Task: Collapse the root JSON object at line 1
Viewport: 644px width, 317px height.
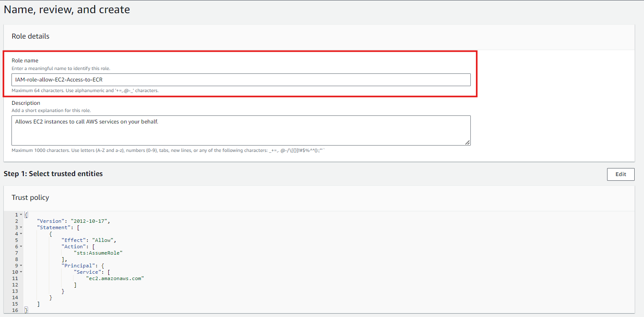Action: pyautogui.click(x=21, y=215)
